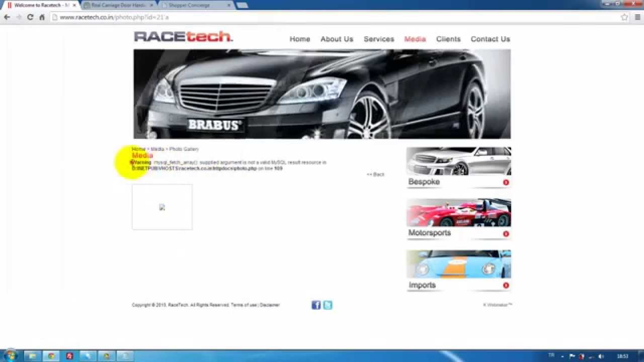
Task: Open the Twitter icon in footer
Action: tap(328, 305)
